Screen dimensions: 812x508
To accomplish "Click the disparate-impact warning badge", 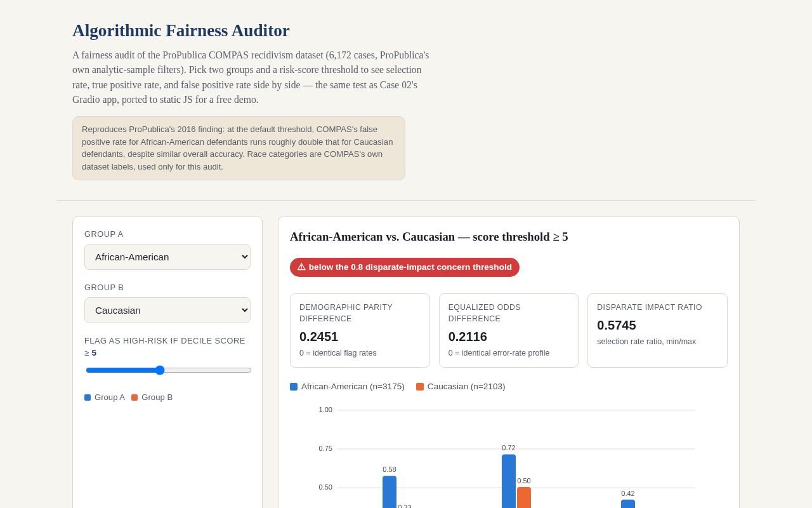I will point(405,267).
